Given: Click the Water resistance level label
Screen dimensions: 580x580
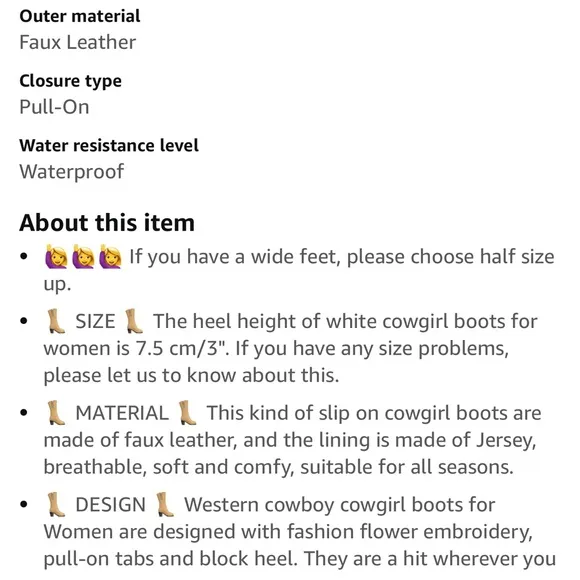Looking at the screenshot, I should 109,145.
